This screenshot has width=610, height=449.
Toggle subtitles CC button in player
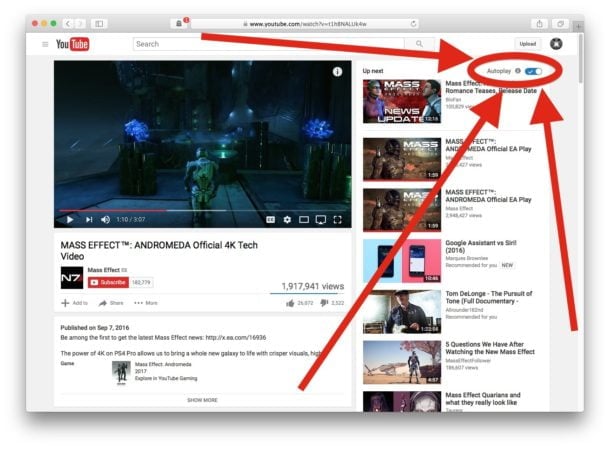click(x=269, y=219)
